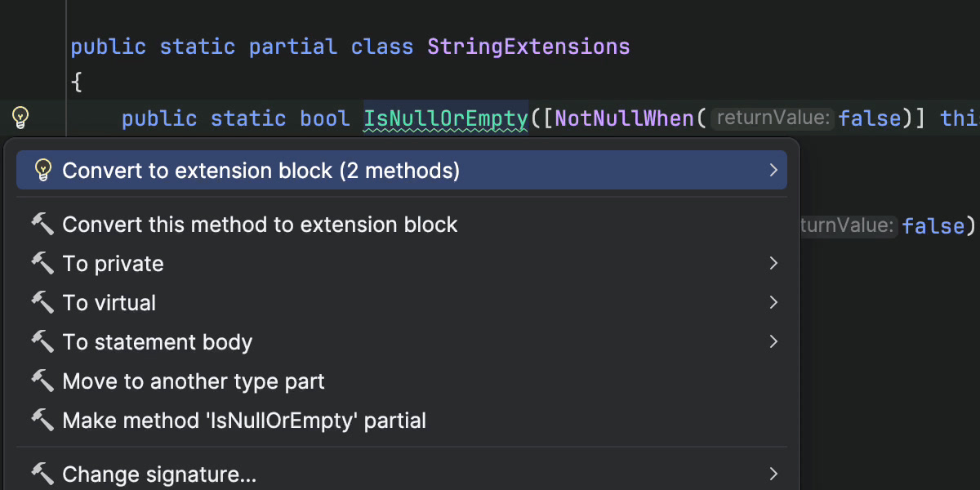Open the 'To private' submenu chevron

click(x=773, y=263)
